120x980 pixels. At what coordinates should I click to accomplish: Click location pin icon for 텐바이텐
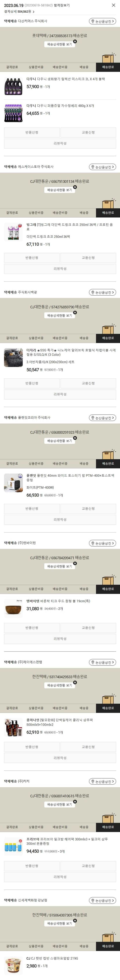pos(92,543)
